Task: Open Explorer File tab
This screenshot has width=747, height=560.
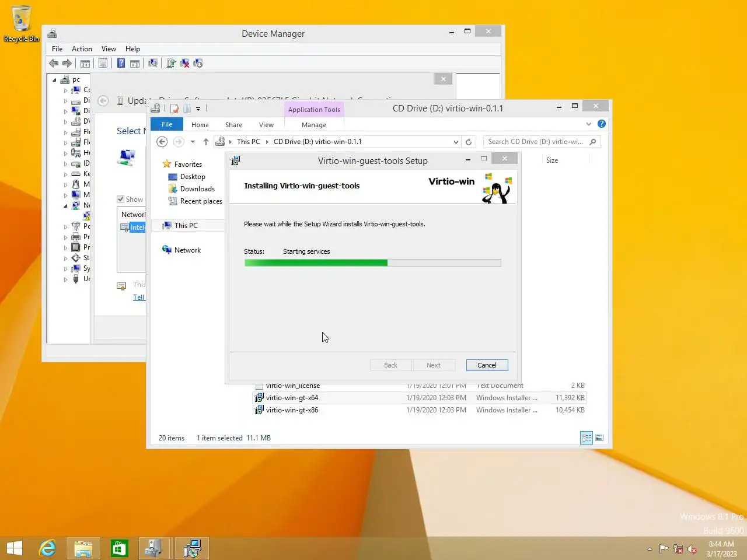Action: click(x=167, y=124)
